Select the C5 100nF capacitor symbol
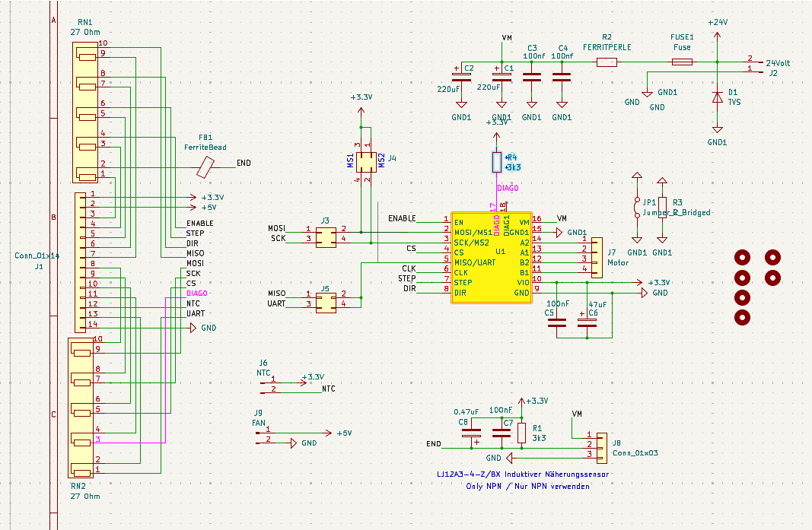This screenshot has height=530, width=812. tap(557, 323)
